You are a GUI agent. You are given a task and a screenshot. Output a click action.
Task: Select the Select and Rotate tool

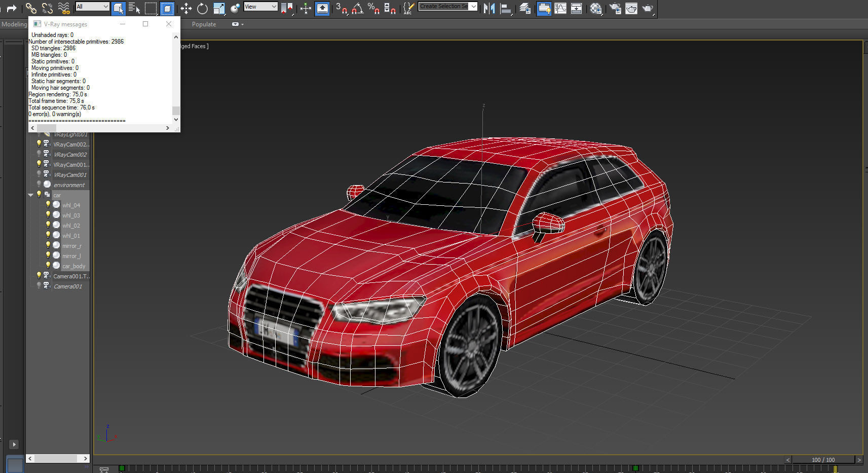click(x=202, y=8)
